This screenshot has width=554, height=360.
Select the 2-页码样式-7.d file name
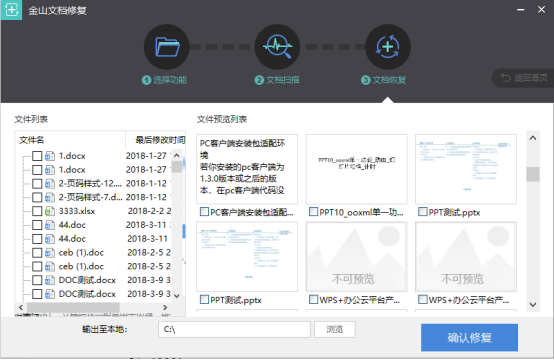90,197
